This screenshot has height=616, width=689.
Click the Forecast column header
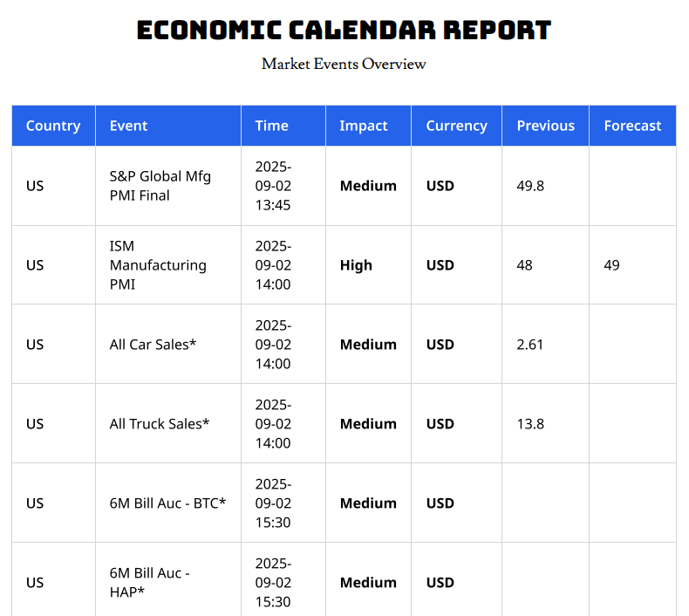click(x=632, y=126)
